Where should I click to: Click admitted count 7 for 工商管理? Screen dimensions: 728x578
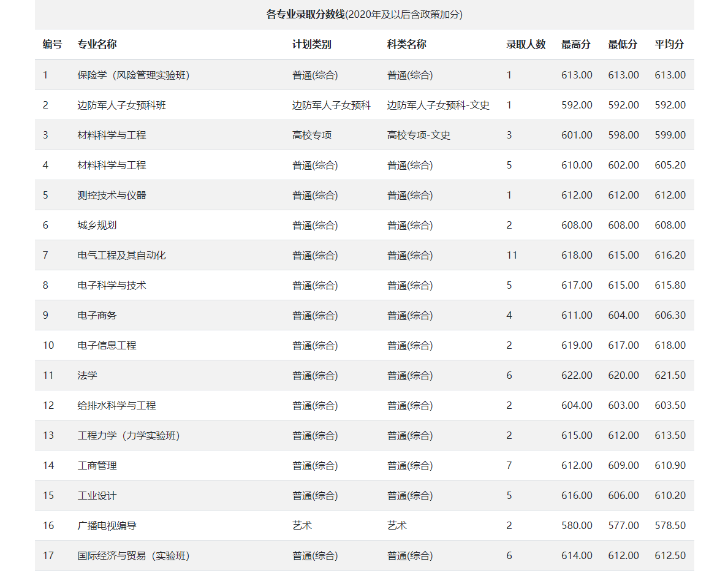coord(509,466)
